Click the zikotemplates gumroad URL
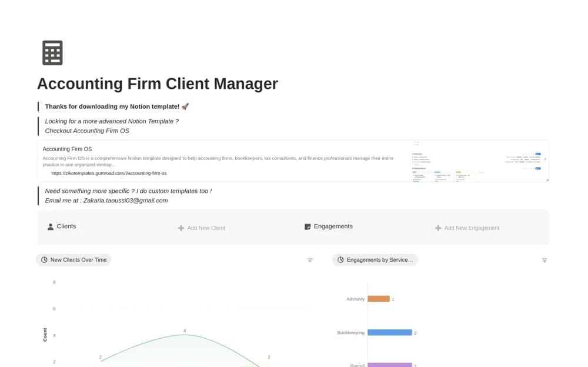This screenshot has height=367, width=588. [109, 174]
